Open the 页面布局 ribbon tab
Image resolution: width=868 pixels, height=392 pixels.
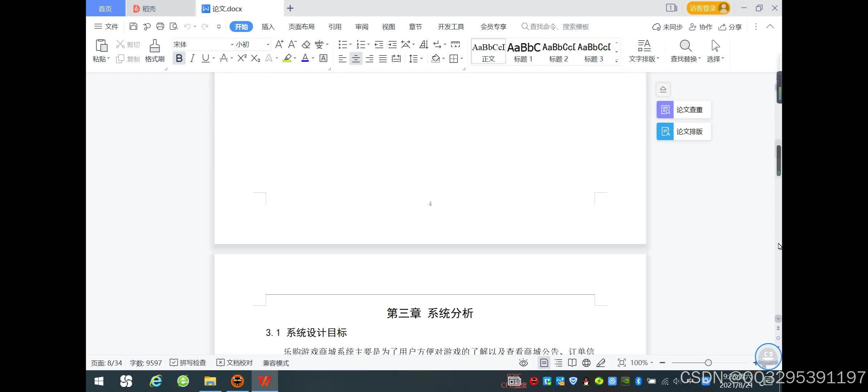click(301, 26)
